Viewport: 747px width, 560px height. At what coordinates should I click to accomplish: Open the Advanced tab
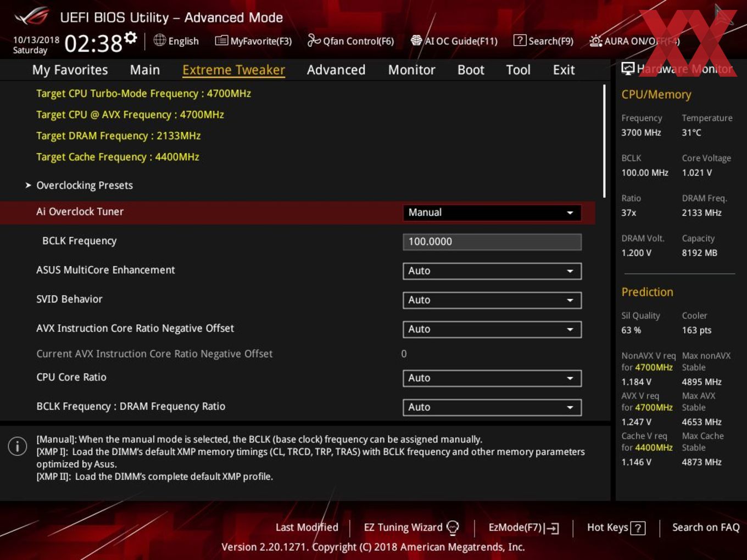point(336,70)
